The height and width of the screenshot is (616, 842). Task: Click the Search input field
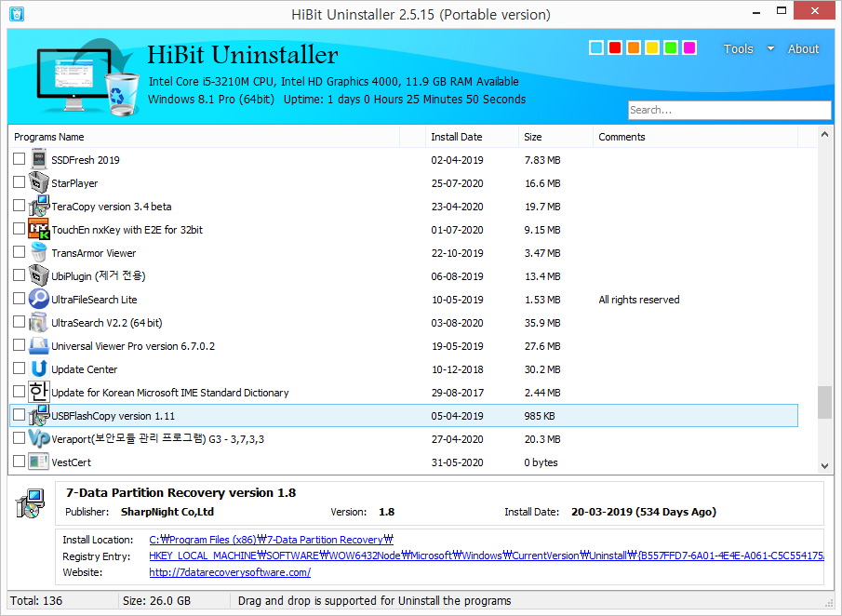point(729,110)
